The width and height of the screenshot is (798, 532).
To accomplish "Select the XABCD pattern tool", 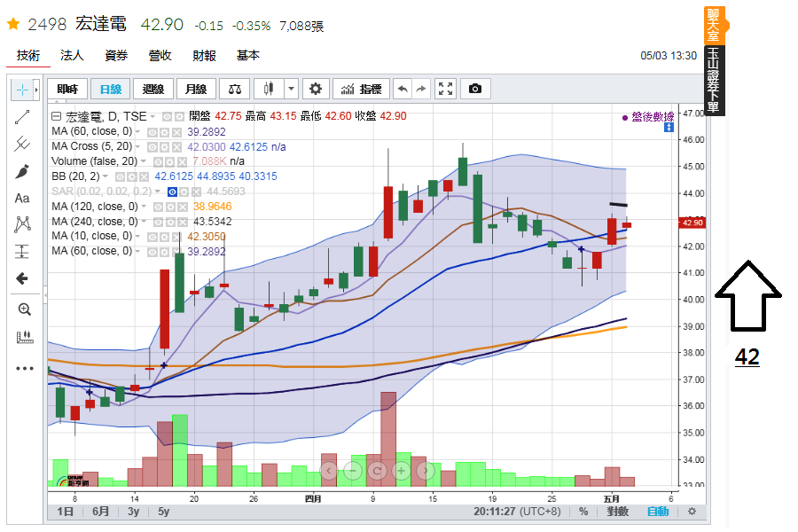I will (x=22, y=224).
